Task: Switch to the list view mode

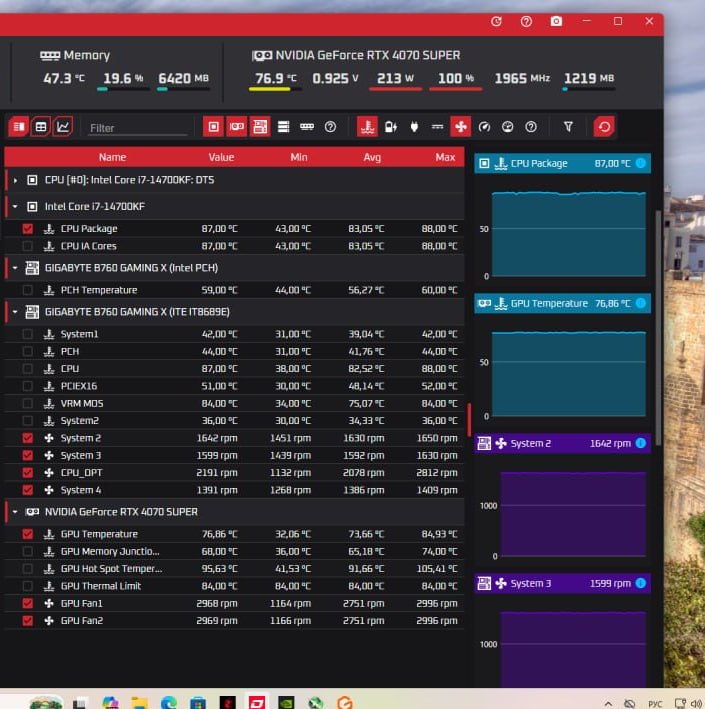Action: [x=19, y=127]
